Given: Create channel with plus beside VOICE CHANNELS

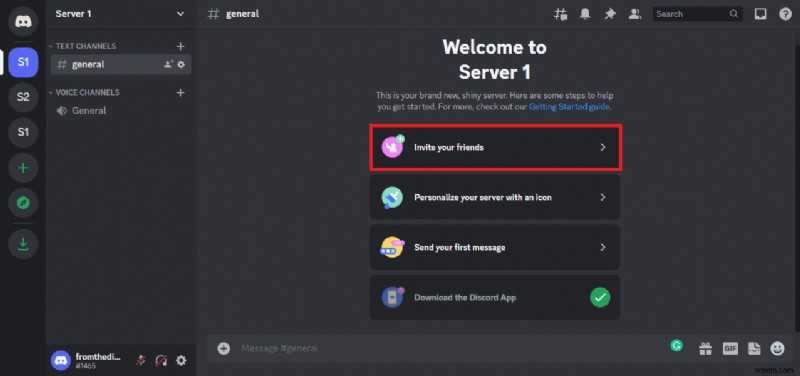Looking at the screenshot, I should pos(180,93).
